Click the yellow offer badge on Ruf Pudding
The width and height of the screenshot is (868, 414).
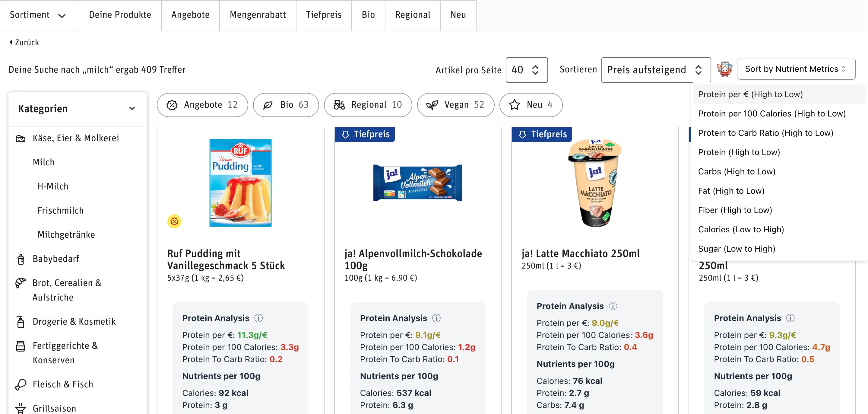[x=174, y=221]
